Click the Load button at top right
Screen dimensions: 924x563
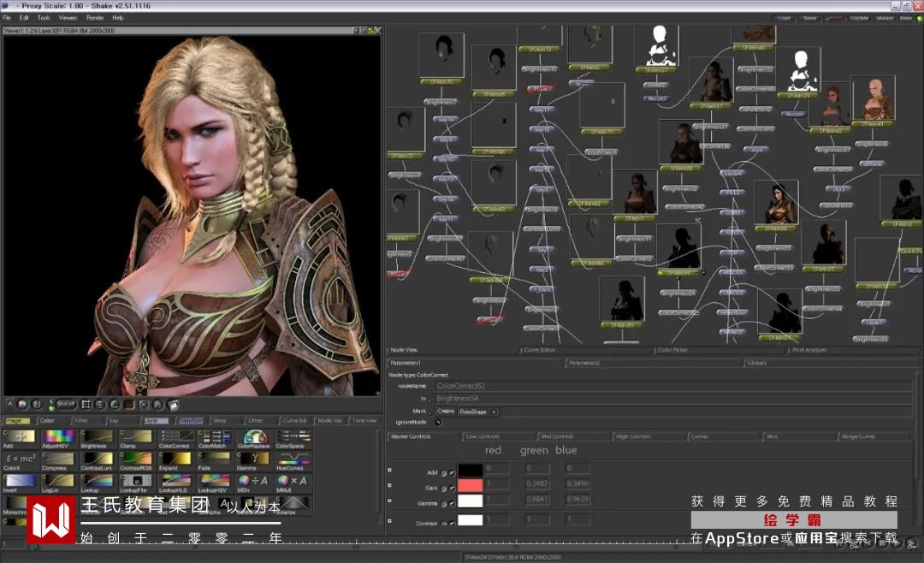click(x=784, y=18)
